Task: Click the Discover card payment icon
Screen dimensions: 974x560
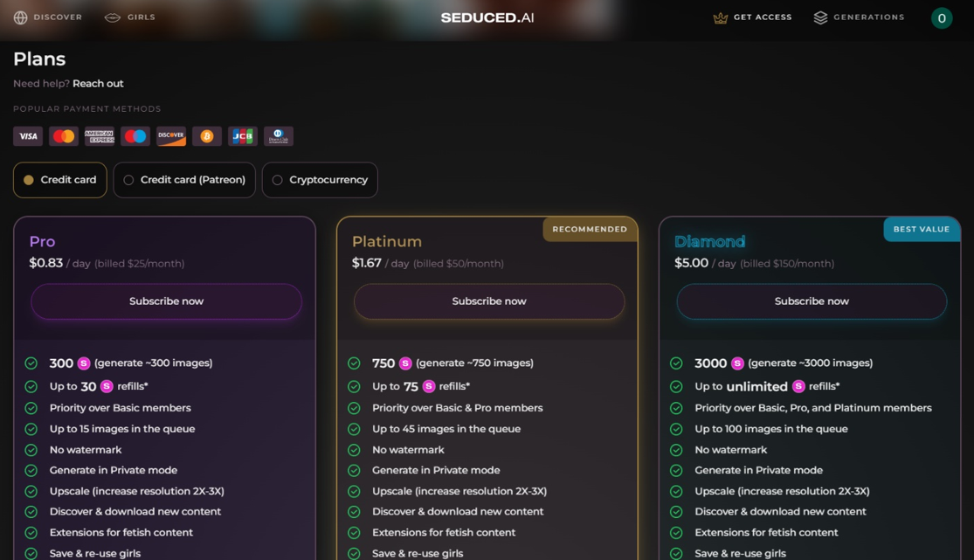Action: (x=171, y=136)
